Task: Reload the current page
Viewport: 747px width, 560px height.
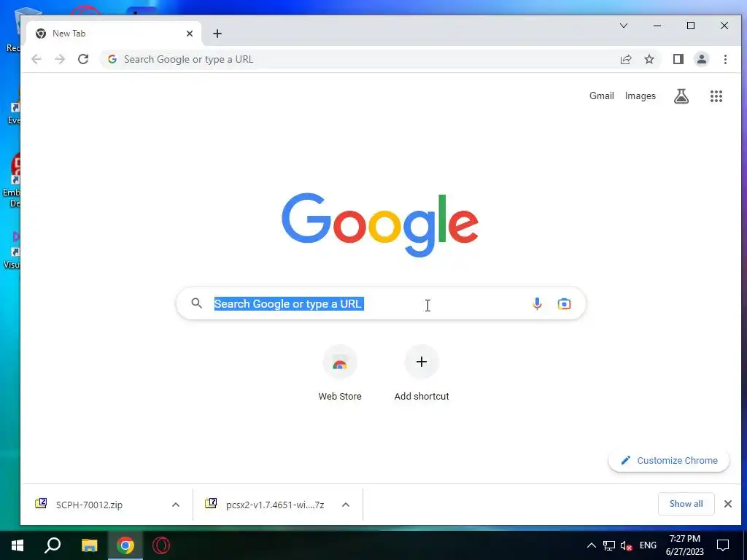Action: (83, 59)
